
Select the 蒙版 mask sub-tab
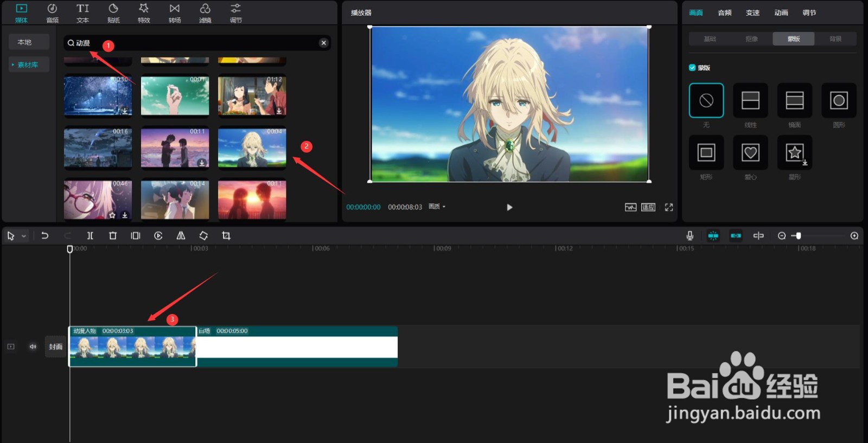tap(794, 38)
